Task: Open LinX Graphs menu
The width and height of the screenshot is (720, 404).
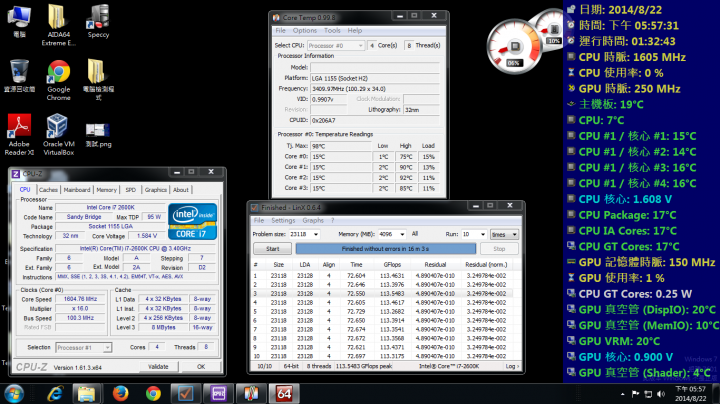Action: point(313,220)
